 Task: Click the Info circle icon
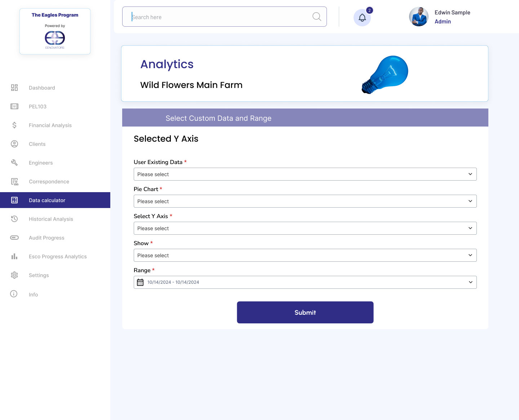[x=14, y=294]
